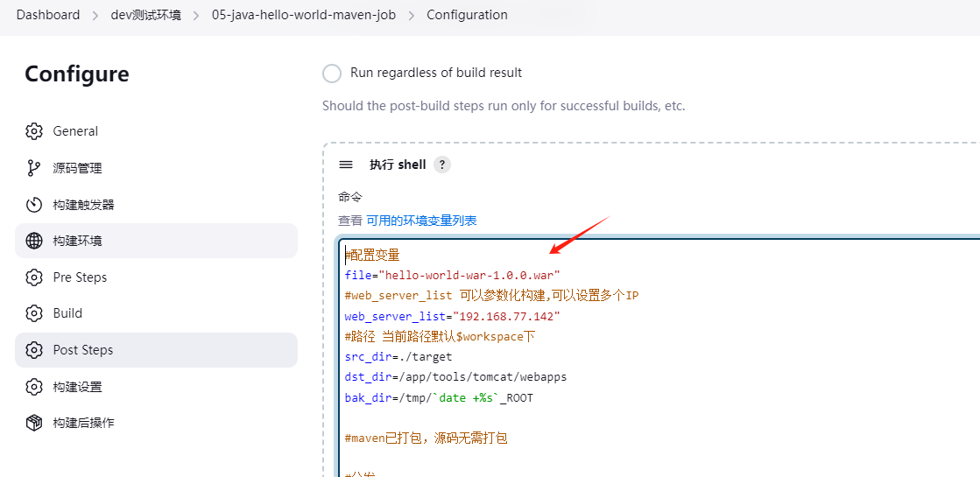Click the #配置变量 comment line
Viewport: 980px width, 477px height.
(x=372, y=255)
